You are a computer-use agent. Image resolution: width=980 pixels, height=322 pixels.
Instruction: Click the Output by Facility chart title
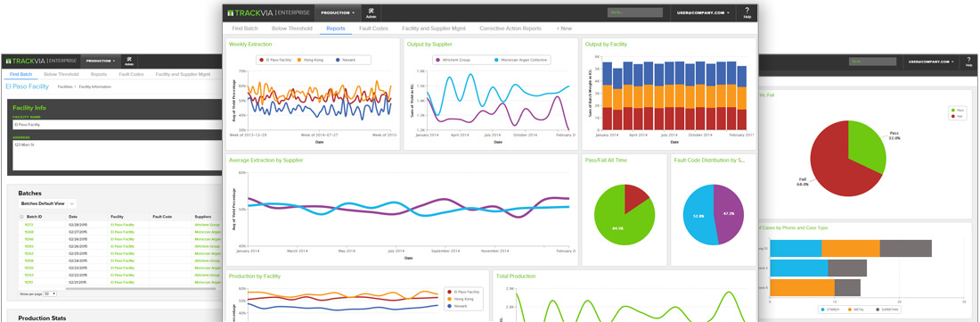coord(606,45)
